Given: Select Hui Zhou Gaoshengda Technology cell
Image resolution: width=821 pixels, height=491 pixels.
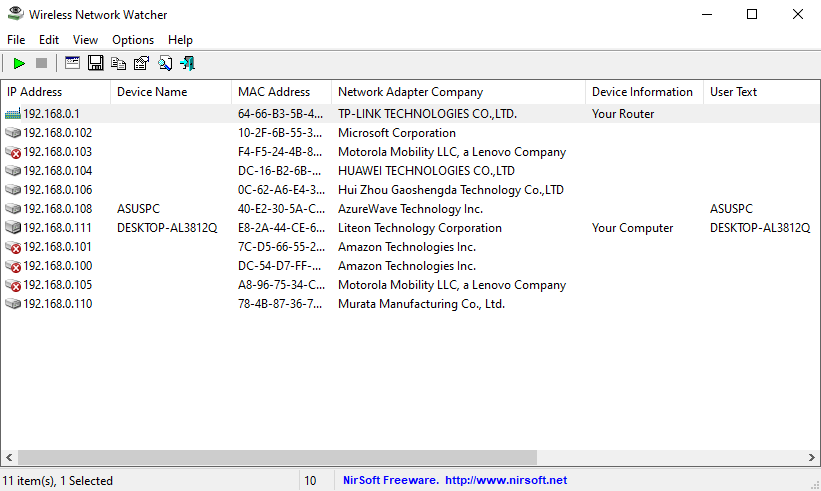Looking at the screenshot, I should pyautogui.click(x=451, y=190).
